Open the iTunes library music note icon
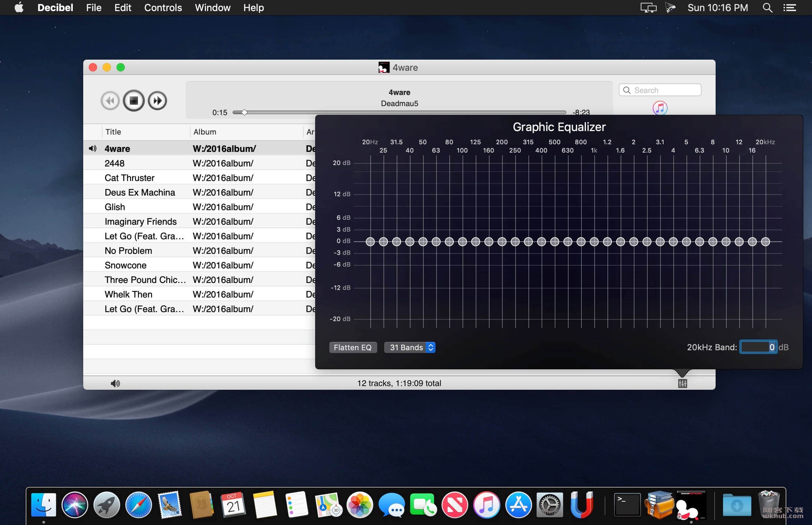The image size is (812, 525). pos(660,108)
